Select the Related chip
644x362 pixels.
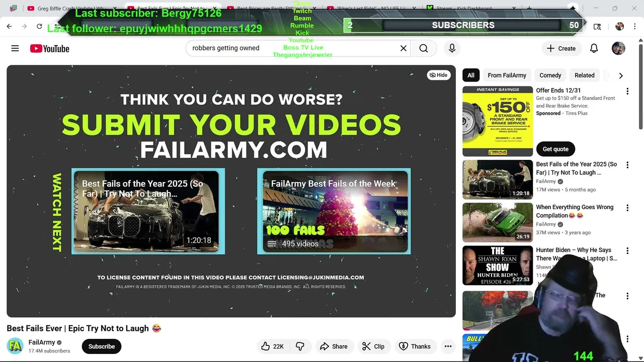[585, 75]
